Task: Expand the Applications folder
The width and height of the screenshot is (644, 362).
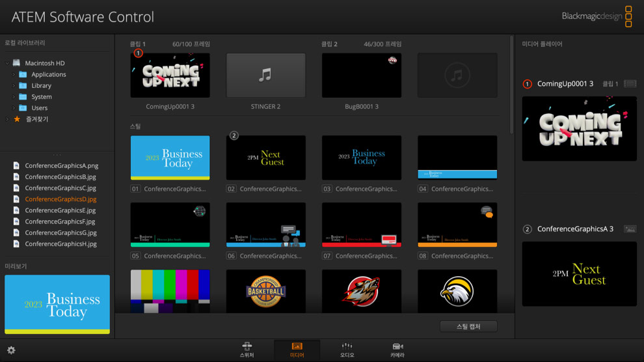Action: click(13, 74)
